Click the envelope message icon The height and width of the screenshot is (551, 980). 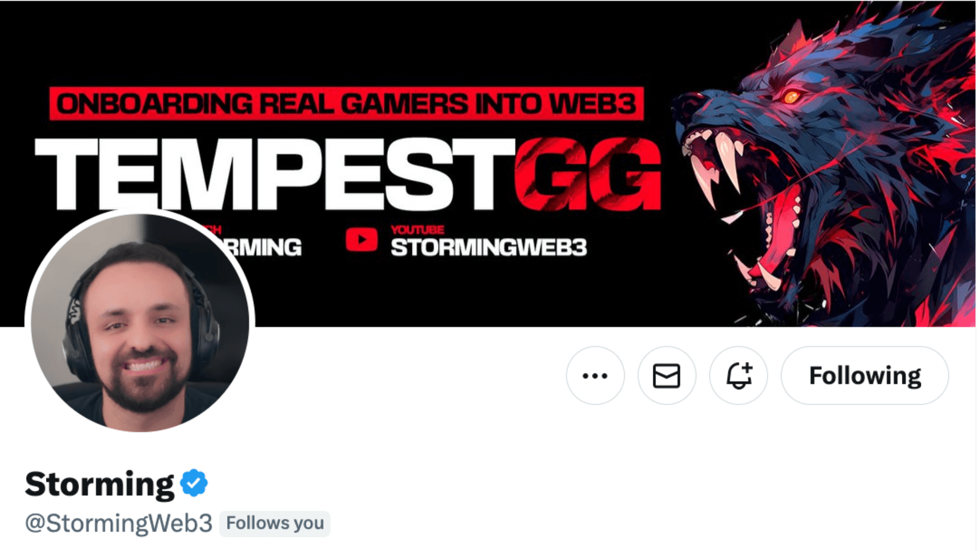click(x=667, y=376)
